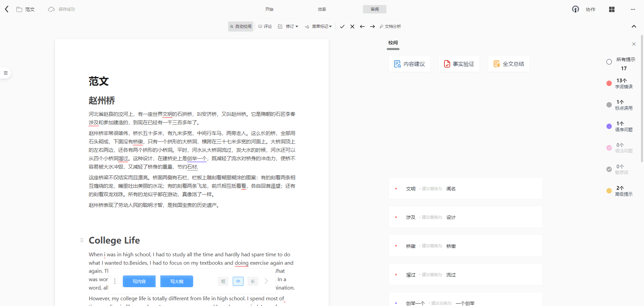
Task: Click the 协作 collaborate button
Action: pyautogui.click(x=591, y=9)
